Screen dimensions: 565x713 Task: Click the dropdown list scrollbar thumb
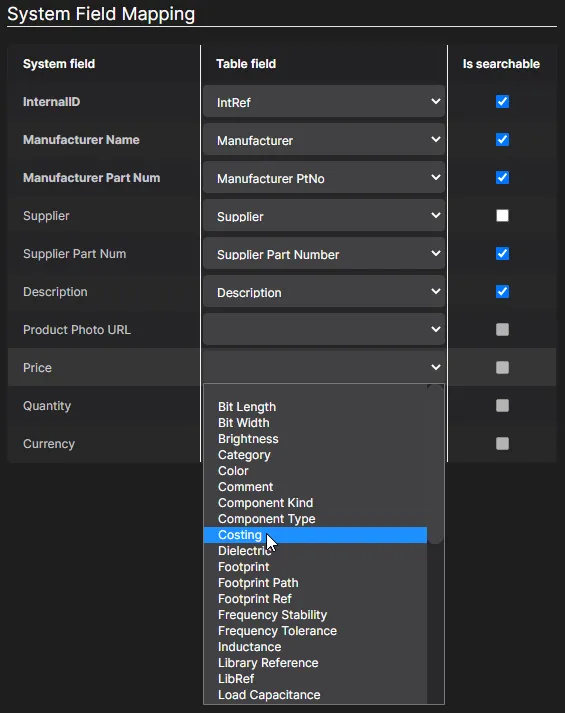click(435, 464)
